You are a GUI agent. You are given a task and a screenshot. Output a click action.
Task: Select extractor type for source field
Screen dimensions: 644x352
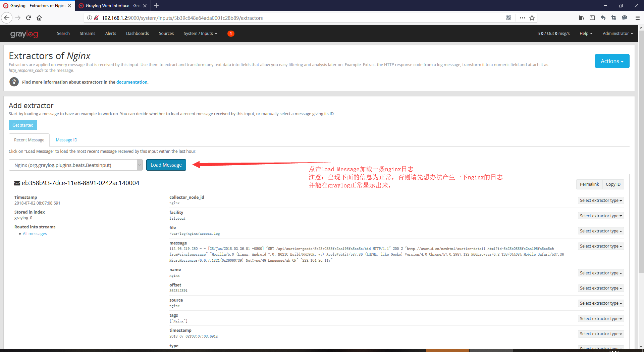pos(601,303)
